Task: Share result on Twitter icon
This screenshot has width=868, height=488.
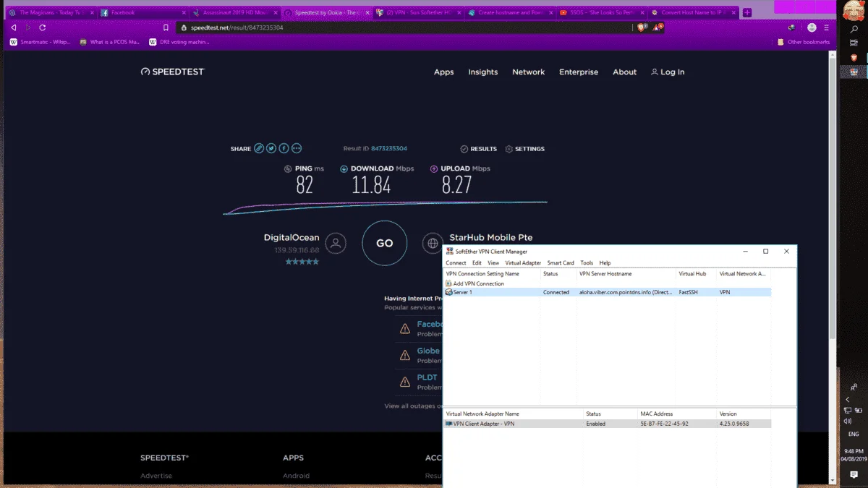Action: pos(271,148)
